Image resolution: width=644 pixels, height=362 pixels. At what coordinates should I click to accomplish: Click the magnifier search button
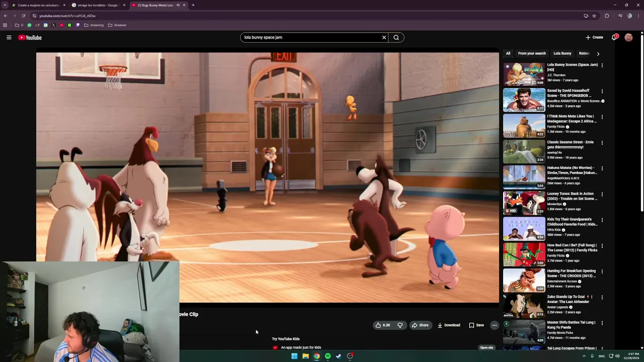tap(396, 37)
